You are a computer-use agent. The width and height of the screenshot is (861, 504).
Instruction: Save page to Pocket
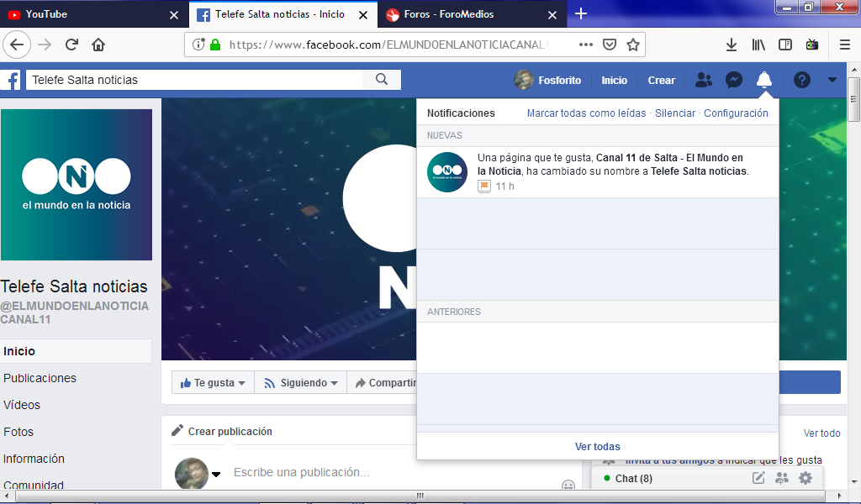pos(610,45)
